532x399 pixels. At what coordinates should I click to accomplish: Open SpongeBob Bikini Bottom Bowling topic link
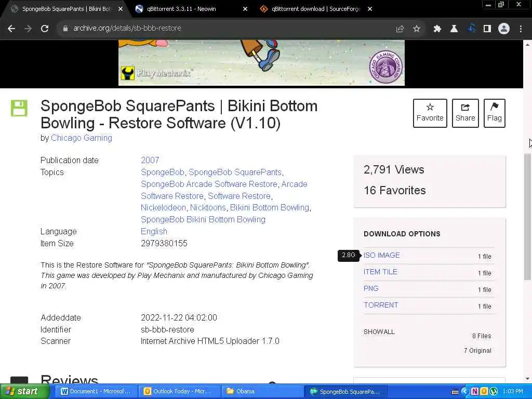pos(203,219)
